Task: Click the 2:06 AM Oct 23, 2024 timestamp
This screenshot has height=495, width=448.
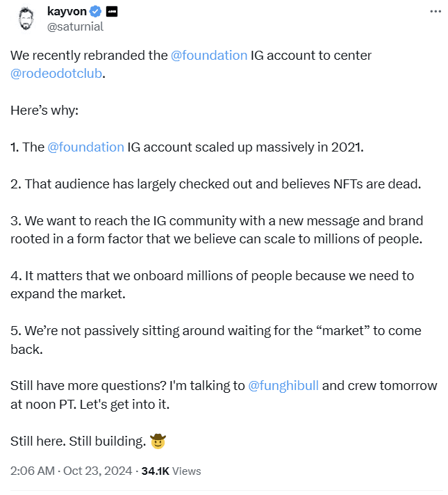Action: pos(71,471)
